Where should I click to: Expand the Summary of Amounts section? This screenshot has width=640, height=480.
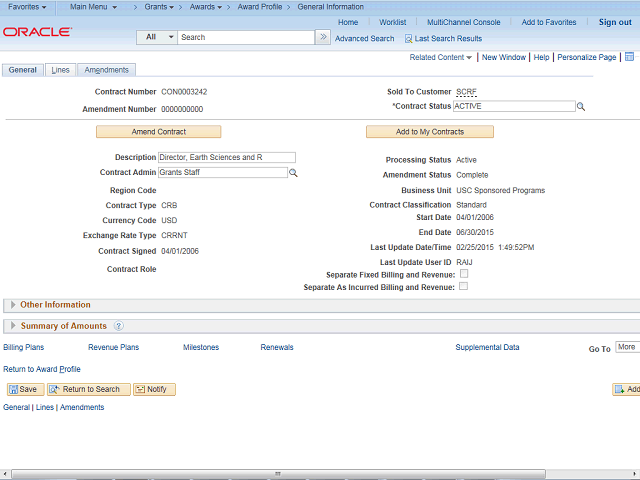coord(12,326)
